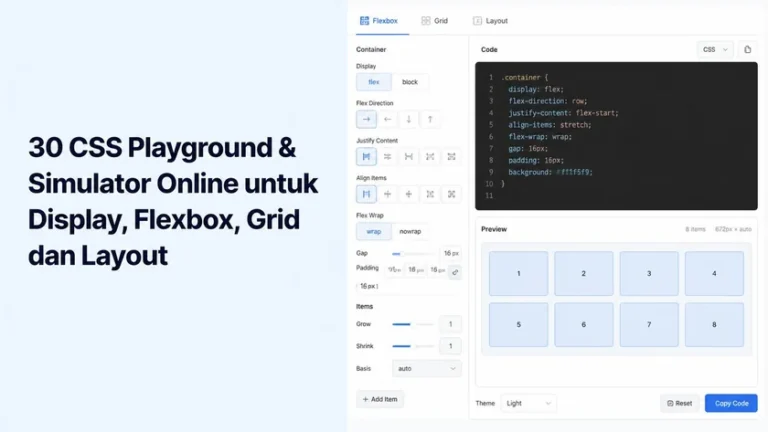Viewport: 768px width, 432px height.
Task: Click preview item box 4
Action: [714, 273]
